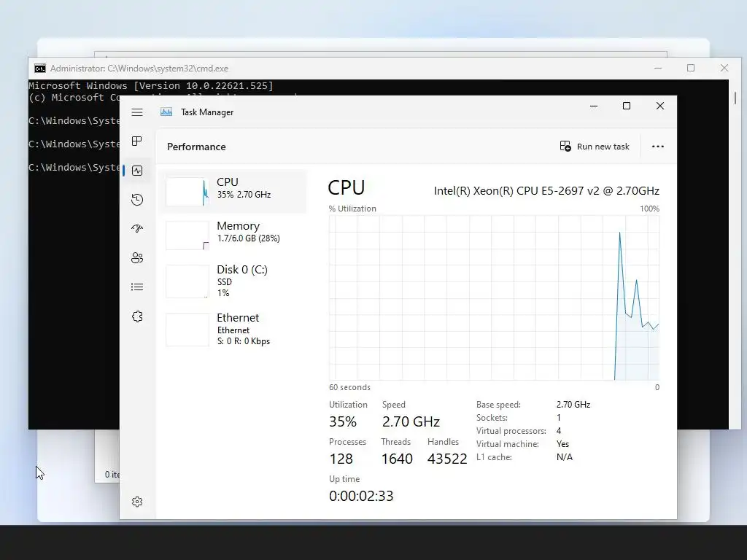
Task: Click the 35% utilization value
Action: coord(343,421)
